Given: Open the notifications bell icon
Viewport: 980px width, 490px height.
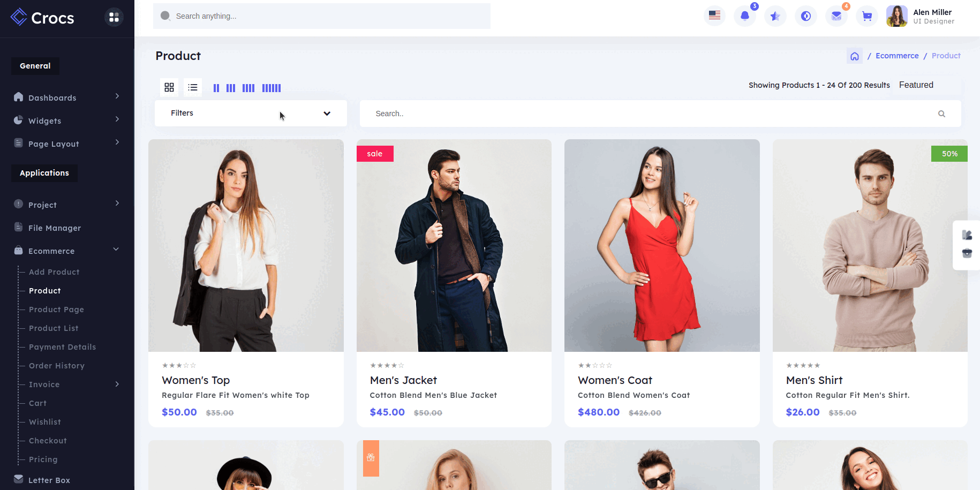Looking at the screenshot, I should (x=744, y=16).
